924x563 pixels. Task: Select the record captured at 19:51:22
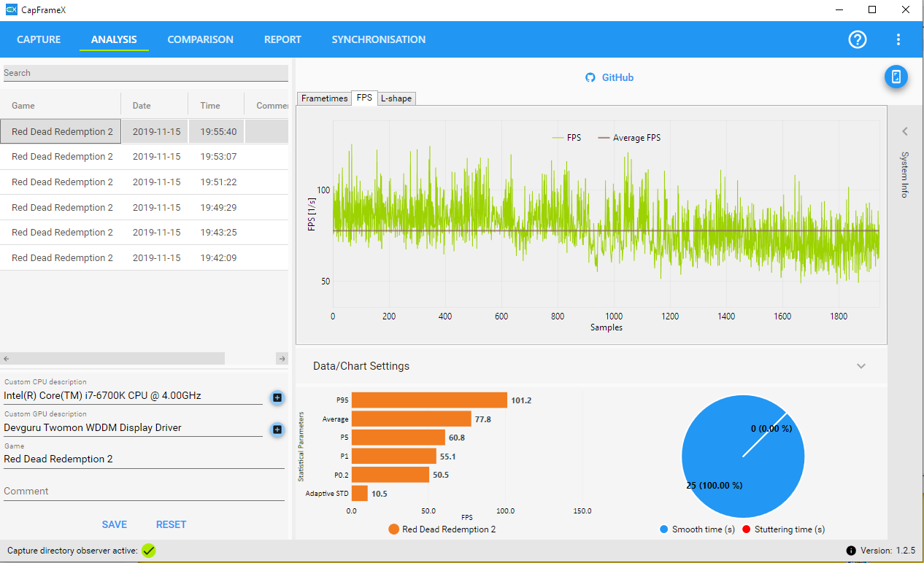tap(144, 182)
